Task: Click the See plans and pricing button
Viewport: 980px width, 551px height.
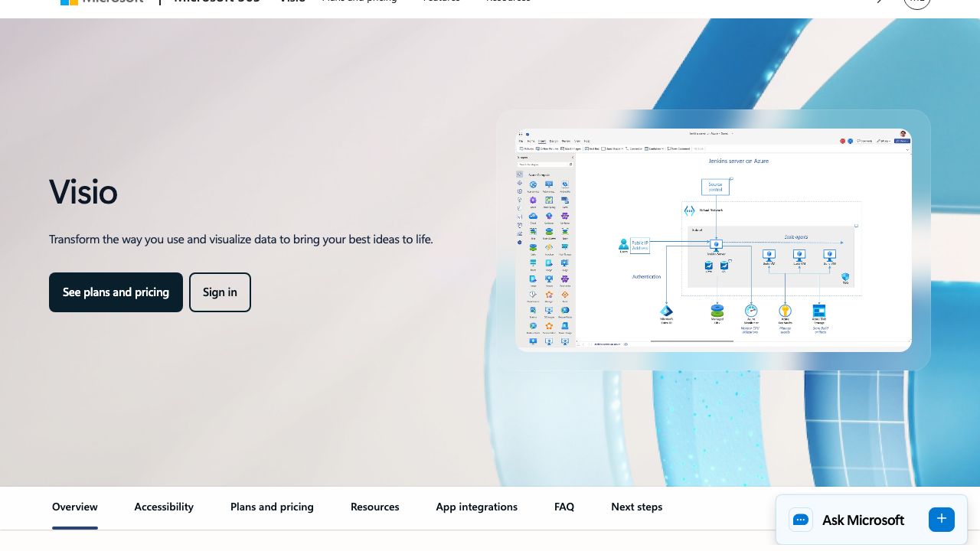Action: click(116, 292)
